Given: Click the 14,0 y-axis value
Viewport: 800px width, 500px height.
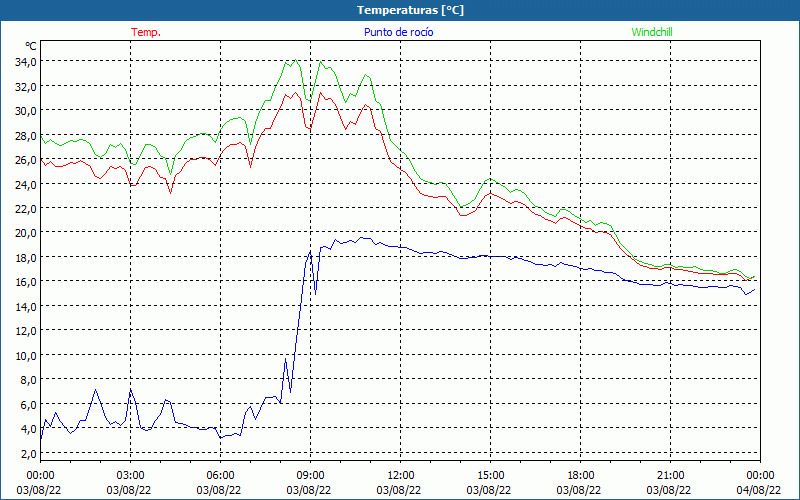Looking at the screenshot, I should click(x=26, y=307).
